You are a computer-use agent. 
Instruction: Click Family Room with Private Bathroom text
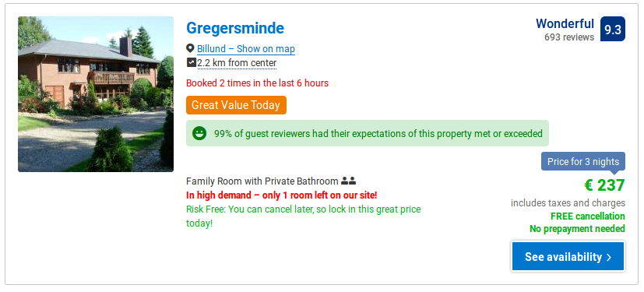coord(262,181)
